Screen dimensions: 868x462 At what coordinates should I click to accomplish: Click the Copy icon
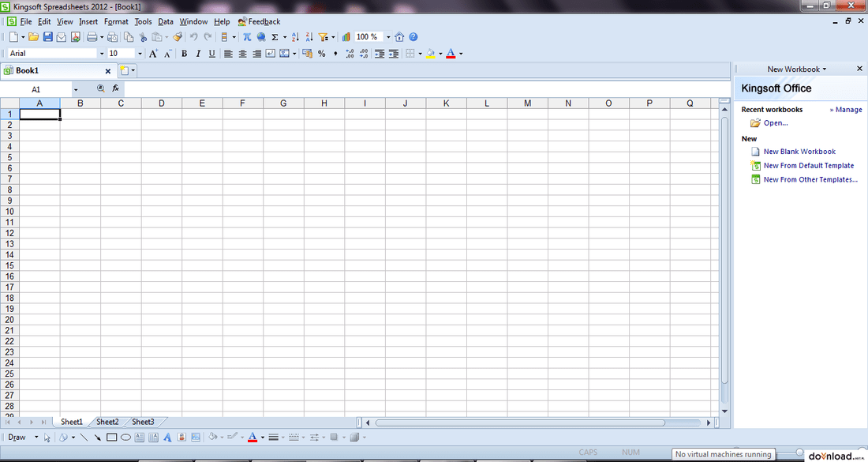point(129,37)
